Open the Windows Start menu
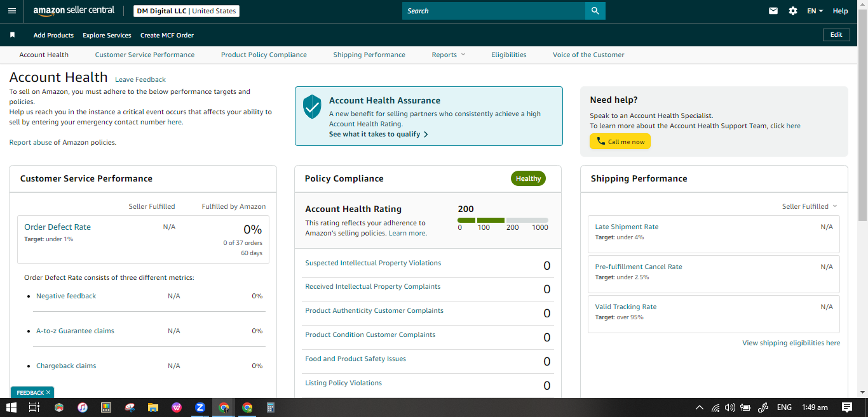Image resolution: width=868 pixels, height=417 pixels. pyautogui.click(x=11, y=407)
